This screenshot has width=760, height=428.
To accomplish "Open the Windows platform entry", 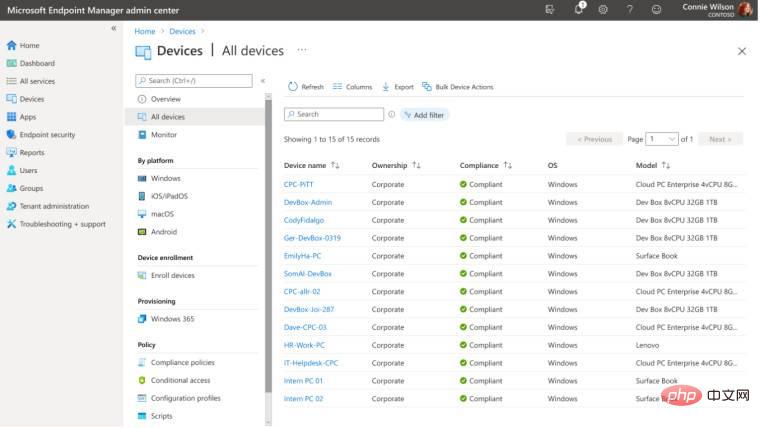I will pos(165,178).
